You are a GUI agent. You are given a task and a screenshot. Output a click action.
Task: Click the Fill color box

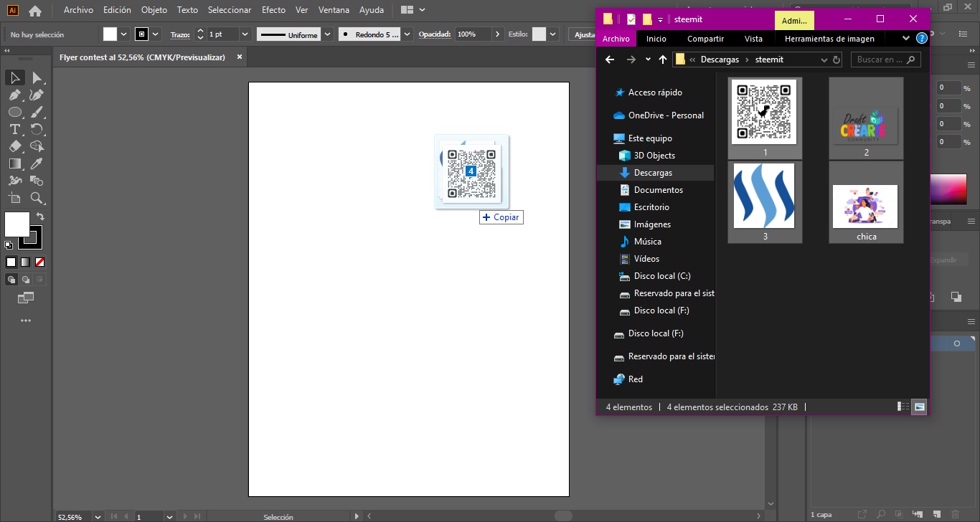pos(17,224)
